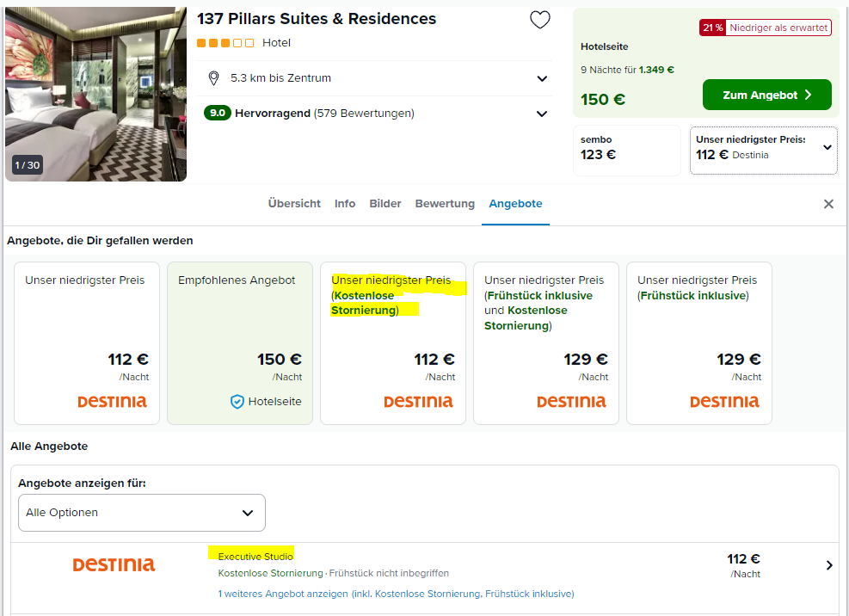Switch to the Übersicht tab
The image size is (849, 616).
pyautogui.click(x=294, y=204)
